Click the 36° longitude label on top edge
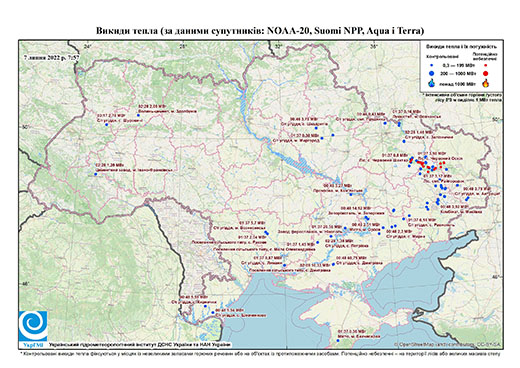The height and width of the screenshot is (368, 520). [x=374, y=47]
